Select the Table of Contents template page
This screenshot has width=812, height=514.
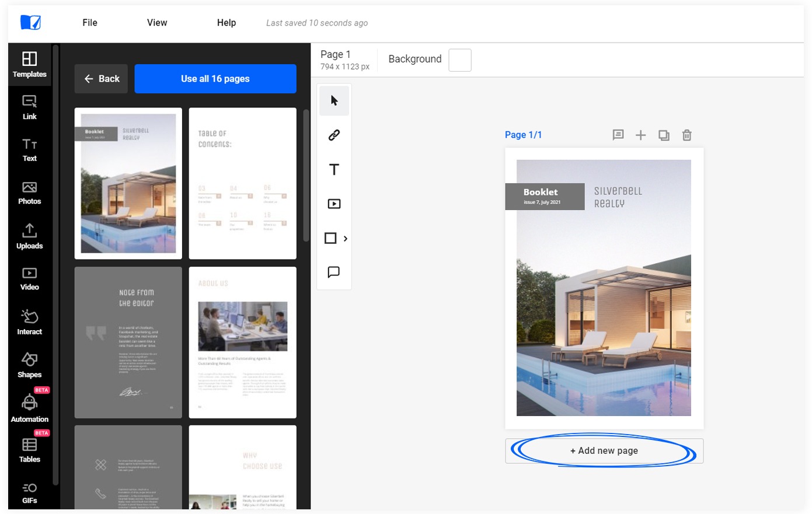click(243, 183)
